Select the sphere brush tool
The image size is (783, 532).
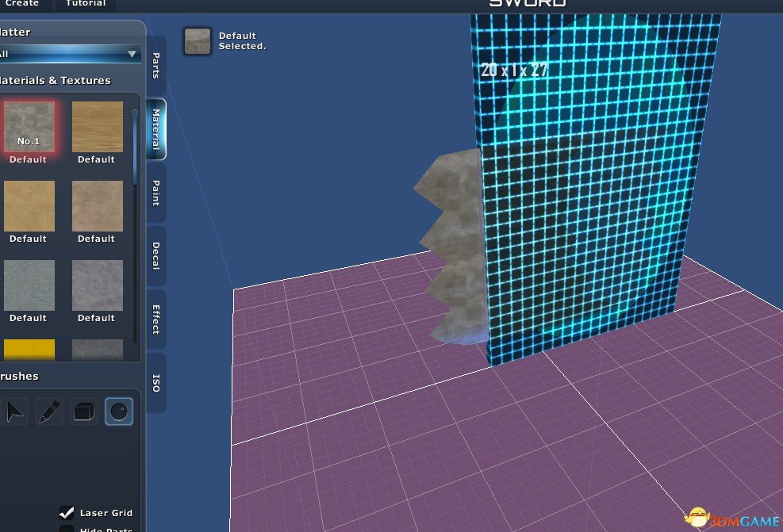coord(119,411)
